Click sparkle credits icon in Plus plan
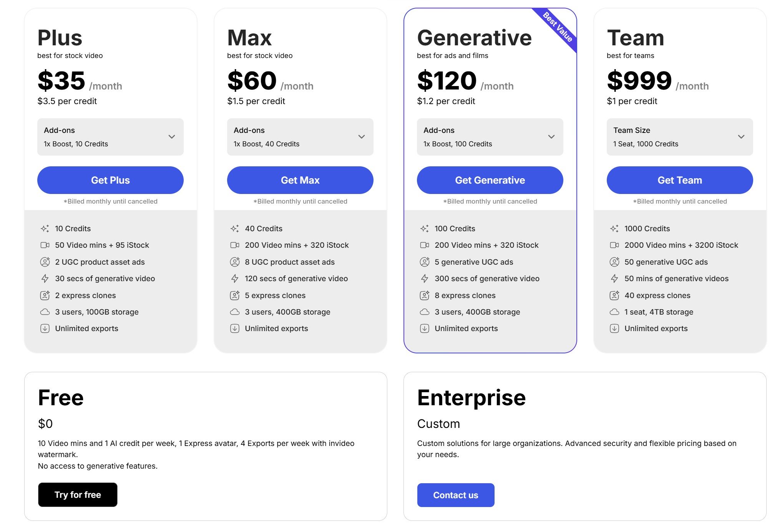This screenshot has height=532, width=777. click(x=45, y=229)
